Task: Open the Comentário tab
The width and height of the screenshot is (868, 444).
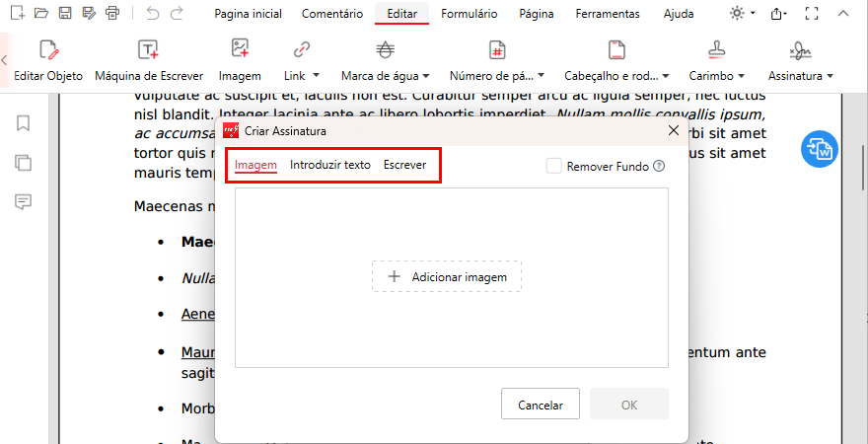Action: [x=332, y=14]
